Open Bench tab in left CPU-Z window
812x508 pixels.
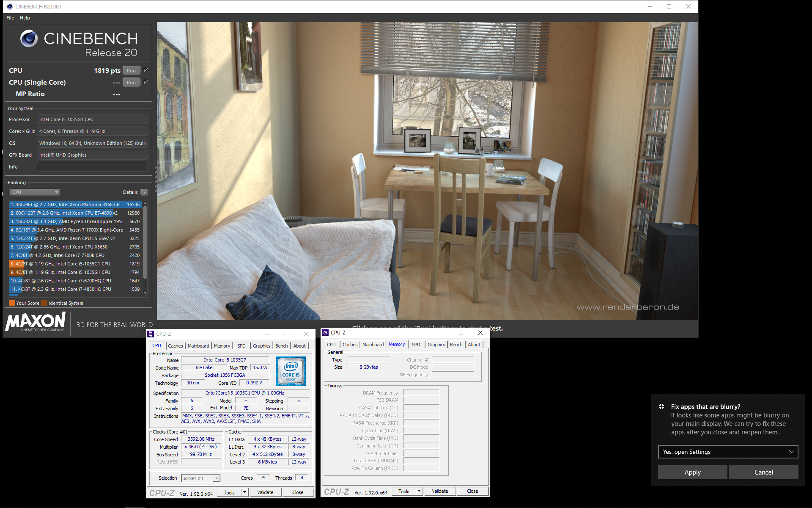(x=282, y=346)
